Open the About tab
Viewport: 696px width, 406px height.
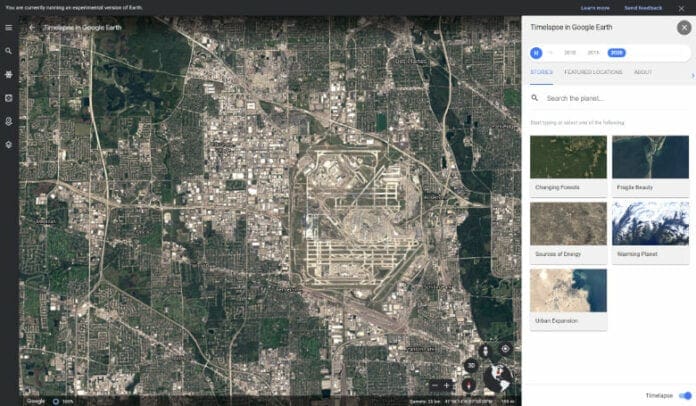[643, 72]
